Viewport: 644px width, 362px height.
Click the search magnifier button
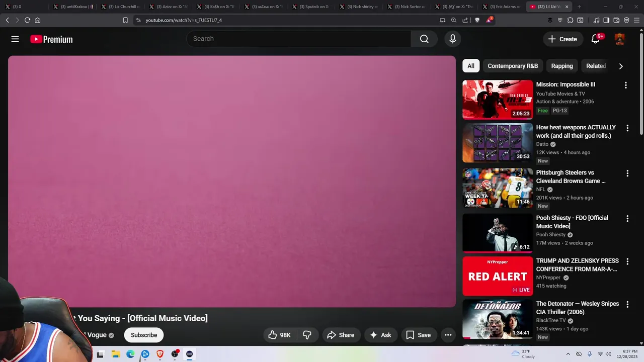pyautogui.click(x=424, y=39)
